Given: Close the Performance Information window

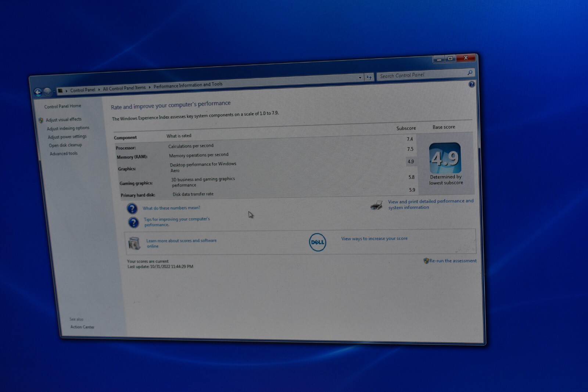Looking at the screenshot, I should pyautogui.click(x=466, y=58).
